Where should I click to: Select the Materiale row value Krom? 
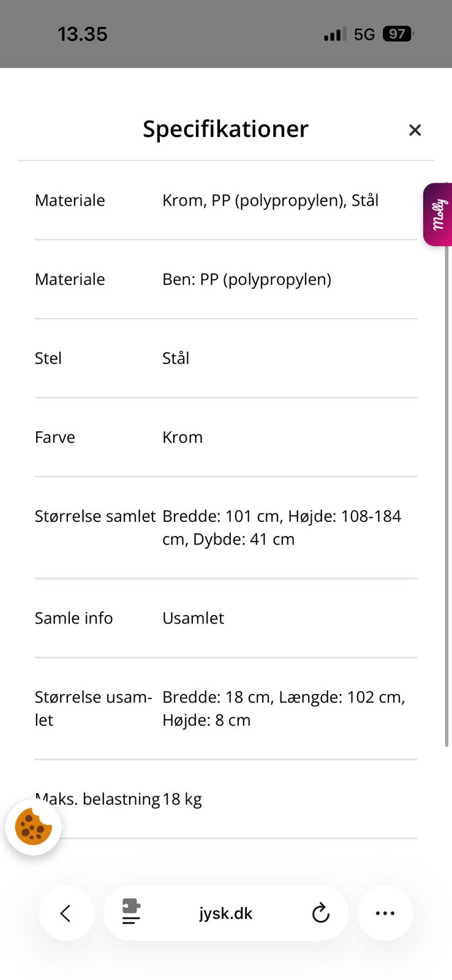270,200
